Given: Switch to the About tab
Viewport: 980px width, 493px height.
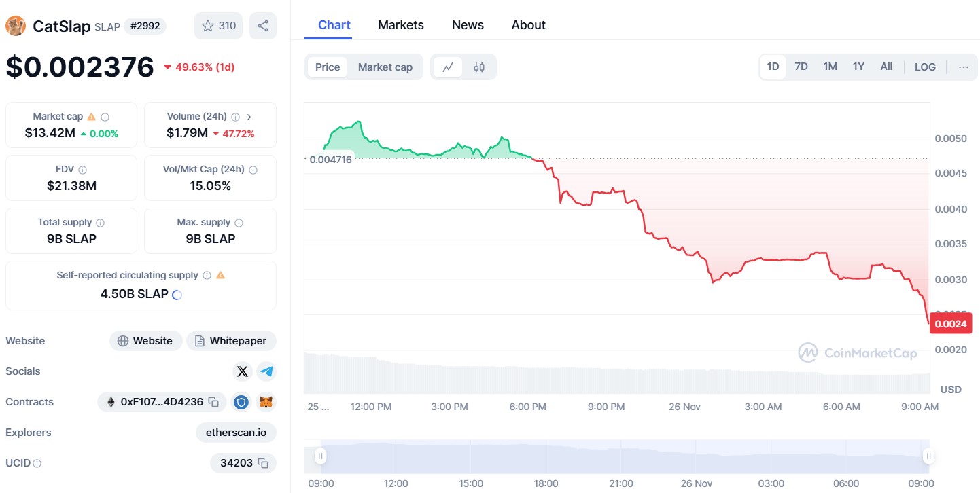Looking at the screenshot, I should pos(528,25).
